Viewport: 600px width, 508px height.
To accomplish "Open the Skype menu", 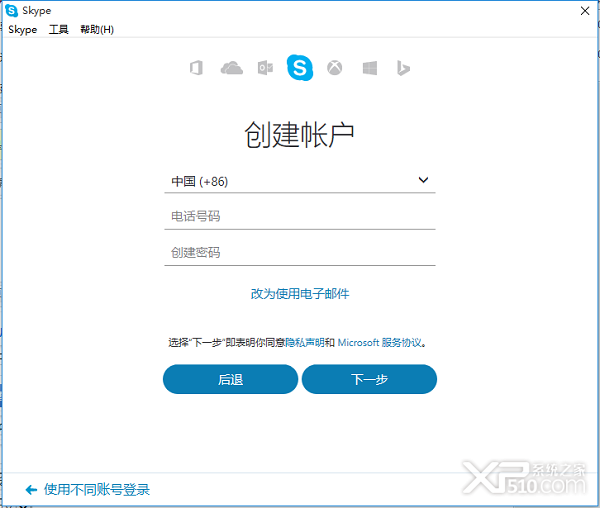I will point(23,29).
